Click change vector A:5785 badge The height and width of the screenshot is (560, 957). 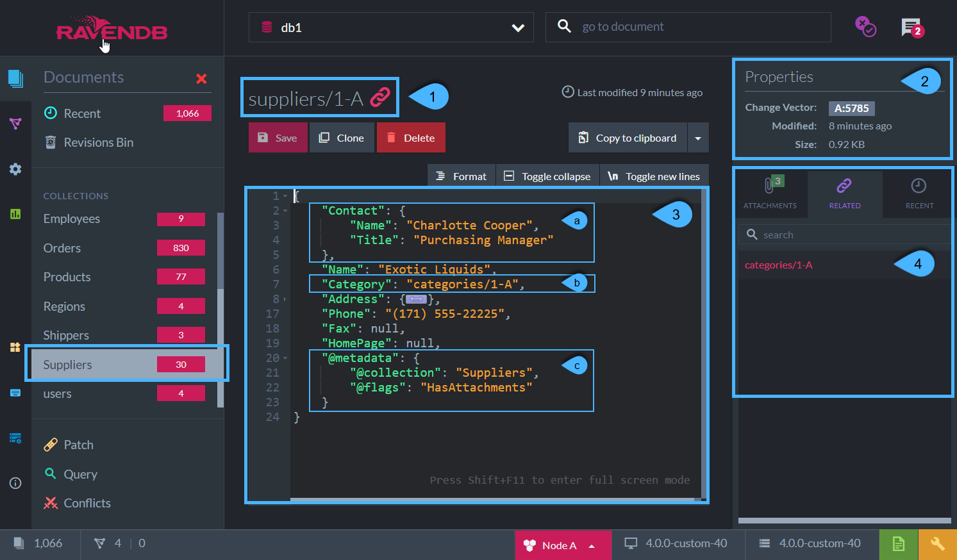pos(851,108)
